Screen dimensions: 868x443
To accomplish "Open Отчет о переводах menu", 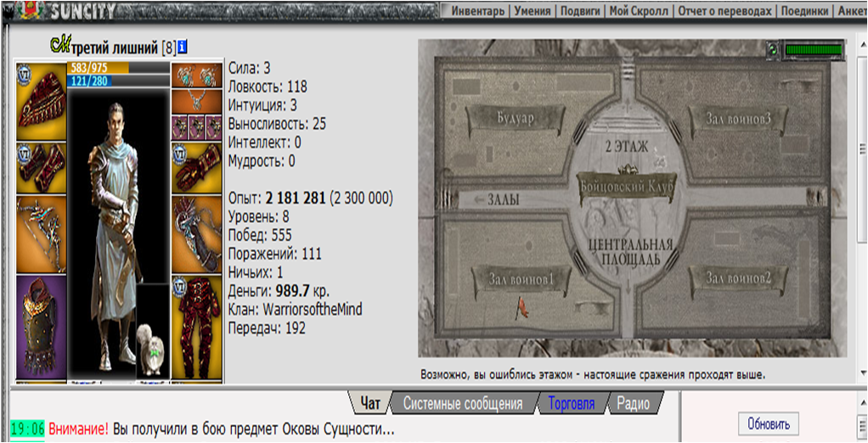I will [724, 11].
